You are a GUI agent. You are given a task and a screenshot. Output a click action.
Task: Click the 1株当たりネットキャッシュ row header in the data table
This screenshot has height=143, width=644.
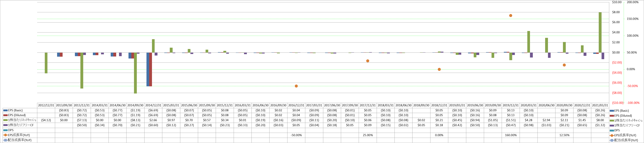click(x=20, y=120)
